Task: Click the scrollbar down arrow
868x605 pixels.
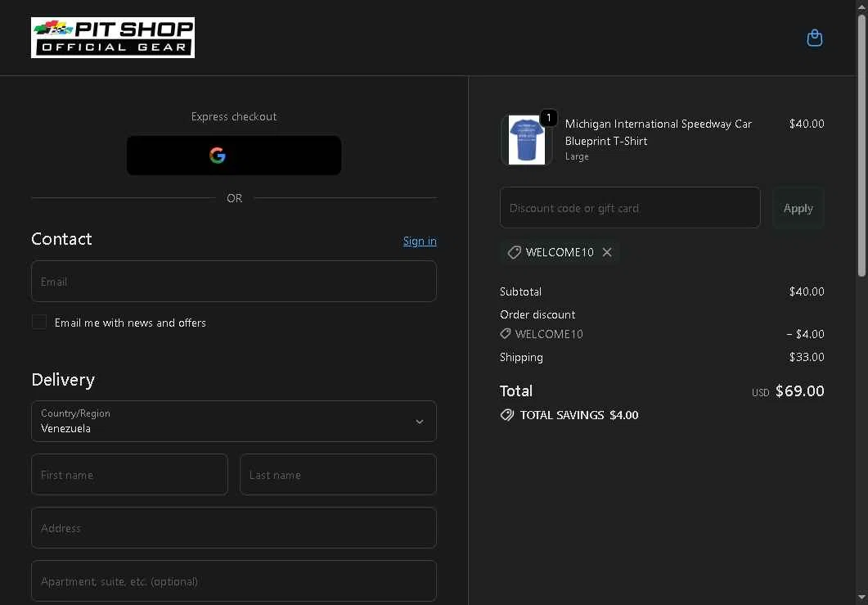Action: 862,598
